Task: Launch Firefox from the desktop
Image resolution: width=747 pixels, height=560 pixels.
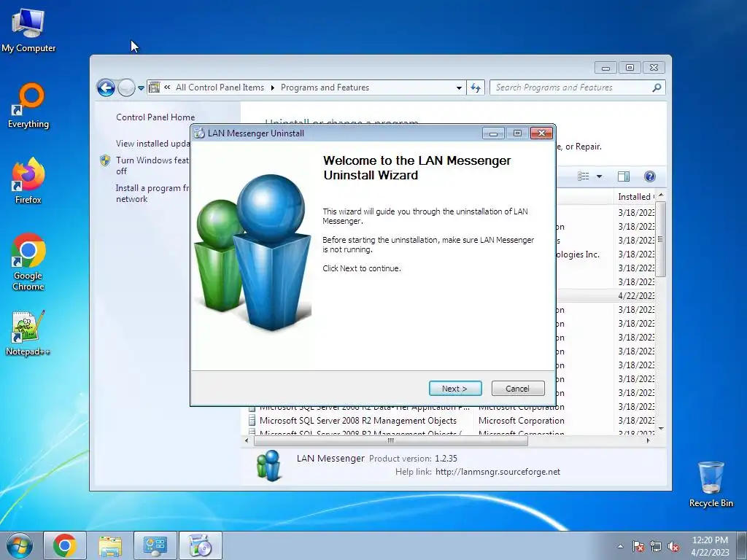Action: tap(28, 181)
